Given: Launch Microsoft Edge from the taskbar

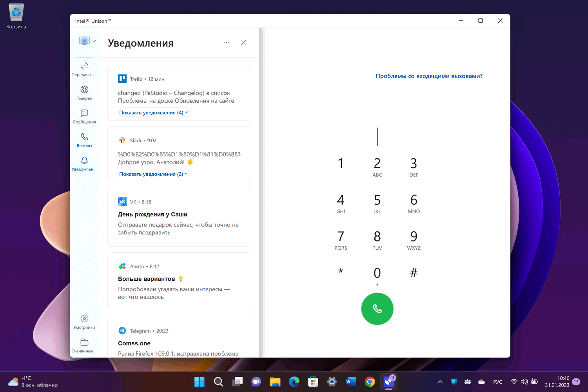Looking at the screenshot, I should coord(294,382).
